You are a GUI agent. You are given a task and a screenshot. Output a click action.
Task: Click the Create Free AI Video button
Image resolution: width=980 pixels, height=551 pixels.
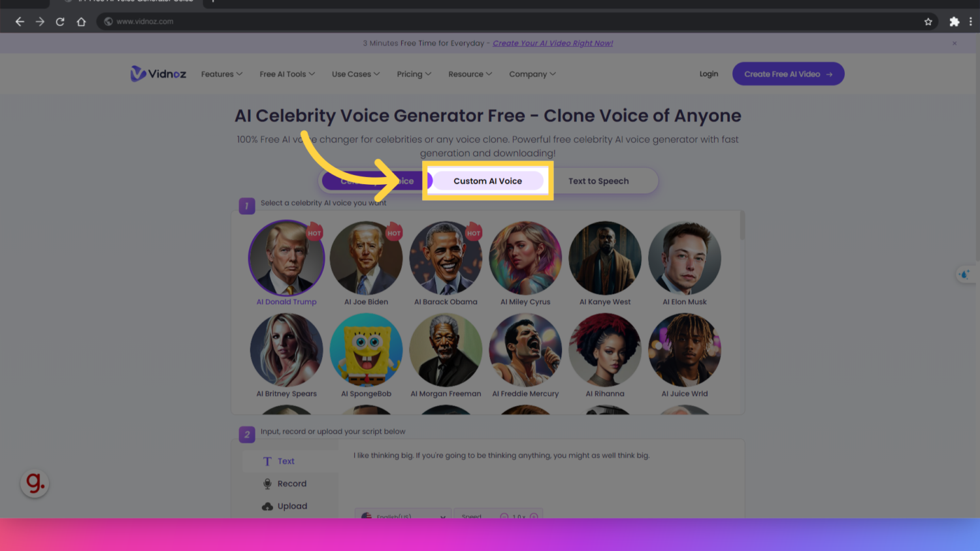point(788,74)
